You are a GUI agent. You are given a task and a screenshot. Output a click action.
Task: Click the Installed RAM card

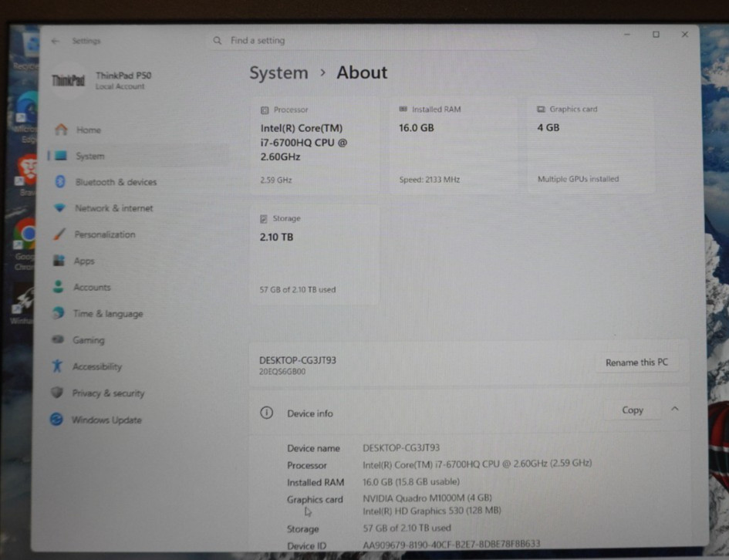[x=454, y=145]
